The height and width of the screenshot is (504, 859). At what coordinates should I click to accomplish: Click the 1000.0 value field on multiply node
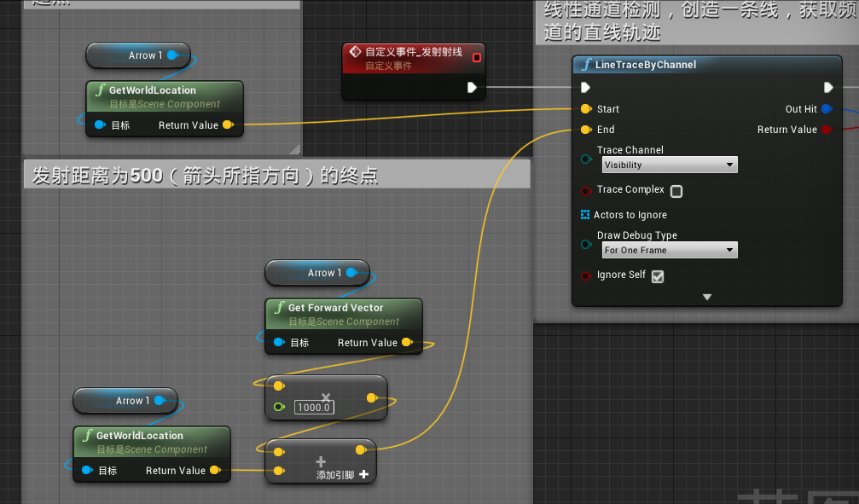pos(313,408)
